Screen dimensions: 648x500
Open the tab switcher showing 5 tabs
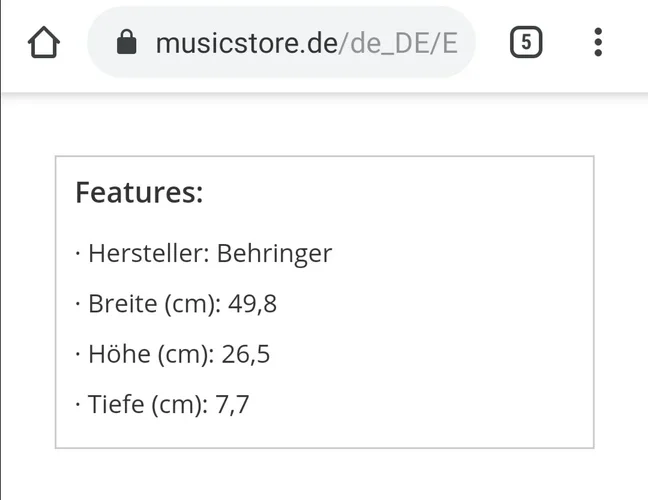526,43
